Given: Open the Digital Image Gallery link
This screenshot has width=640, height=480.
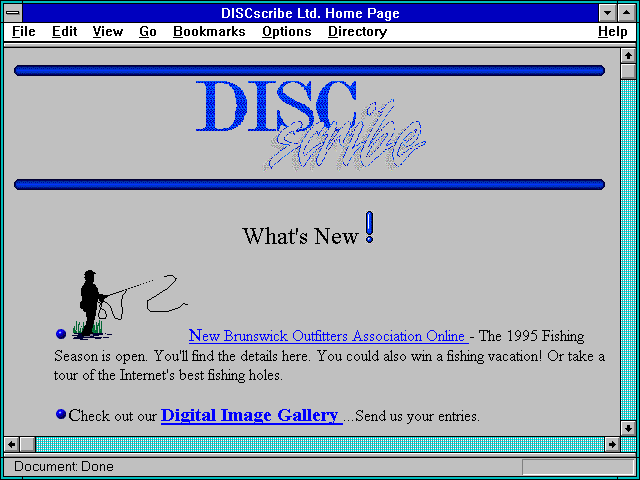Looking at the screenshot, I should click(251, 415).
